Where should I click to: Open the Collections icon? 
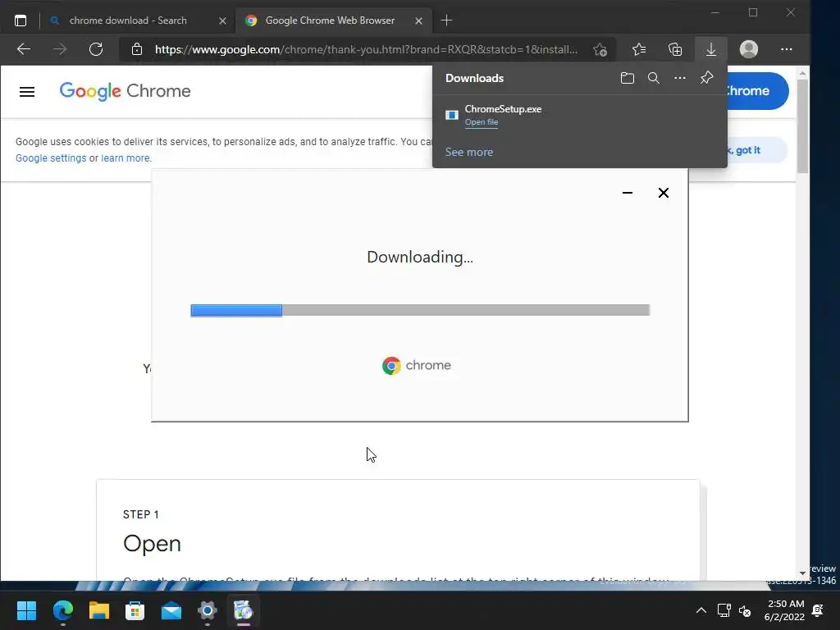(x=675, y=50)
